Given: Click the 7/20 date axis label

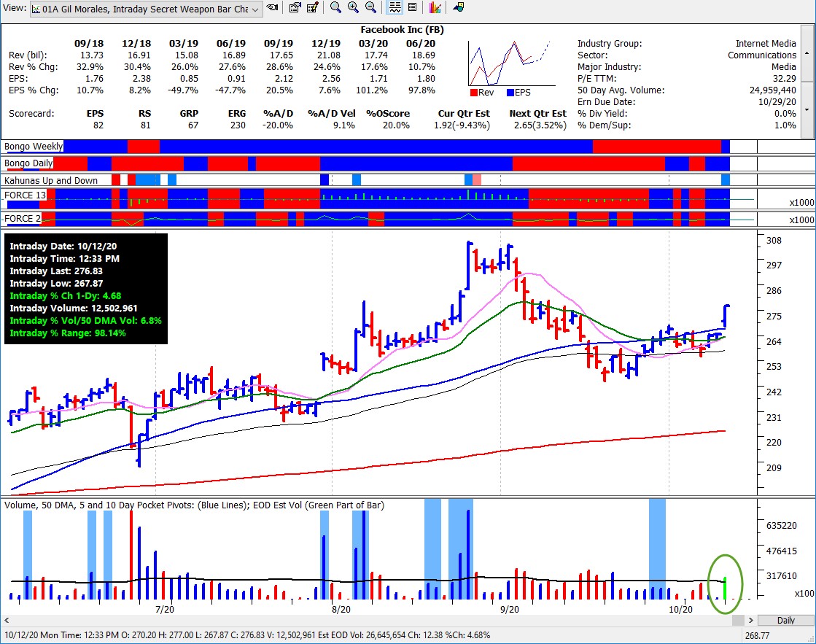Looking at the screenshot, I should pos(165,609).
